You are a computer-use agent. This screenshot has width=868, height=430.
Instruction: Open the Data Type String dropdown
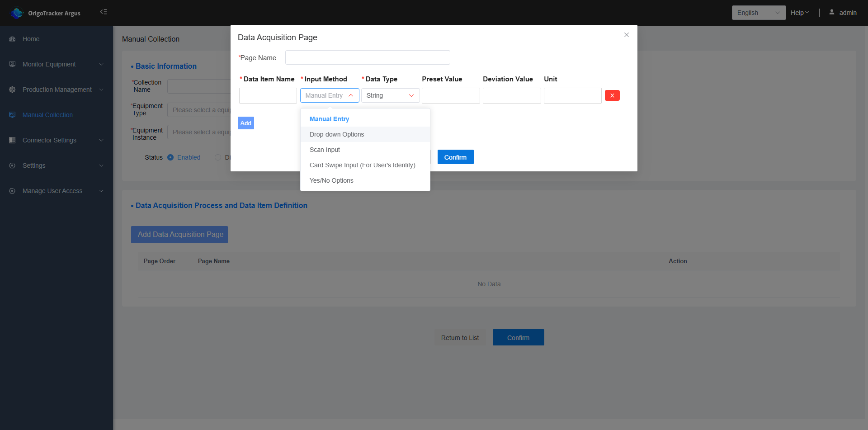pos(390,95)
